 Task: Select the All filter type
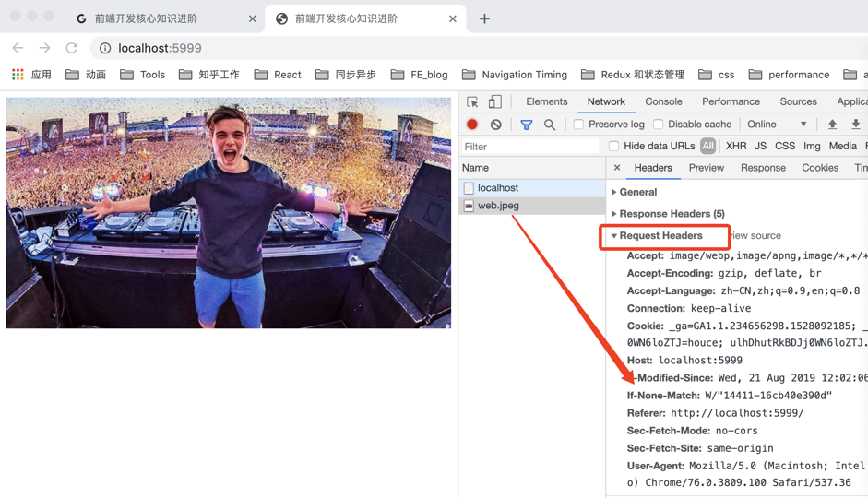point(708,146)
